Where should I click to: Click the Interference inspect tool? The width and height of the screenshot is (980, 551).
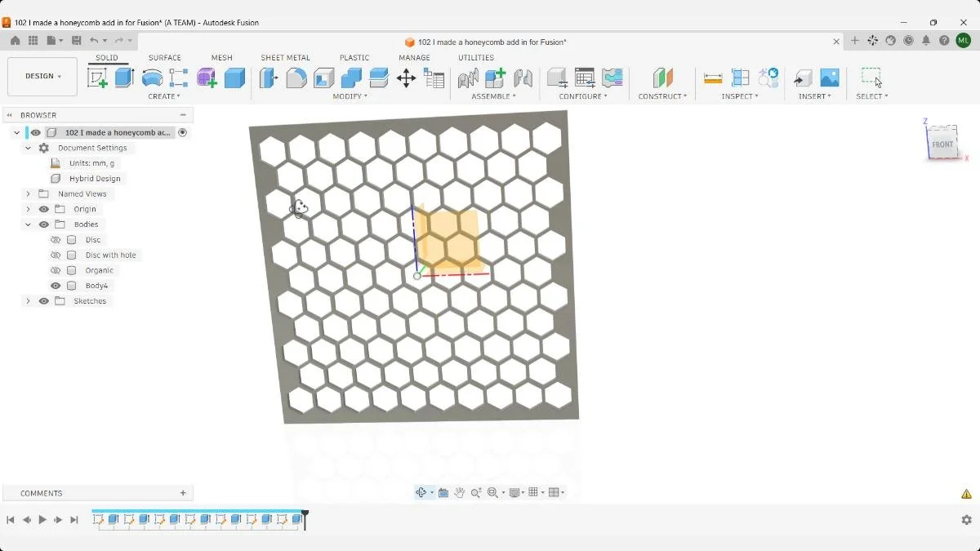pyautogui.click(x=741, y=78)
